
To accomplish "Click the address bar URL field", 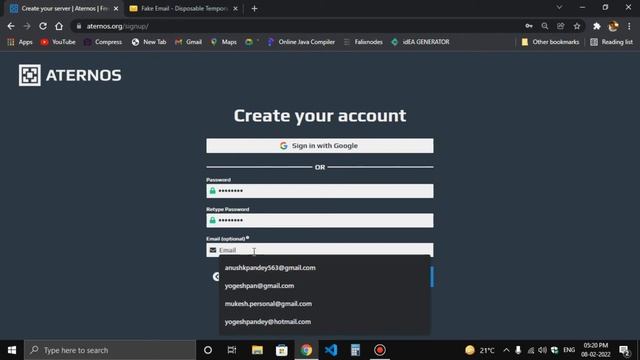I will coord(298,26).
